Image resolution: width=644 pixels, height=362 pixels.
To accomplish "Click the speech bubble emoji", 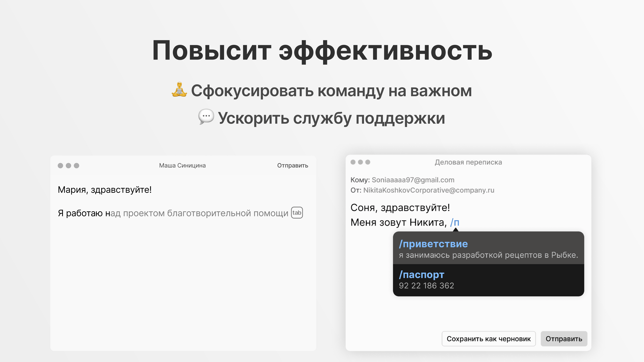I will (206, 117).
